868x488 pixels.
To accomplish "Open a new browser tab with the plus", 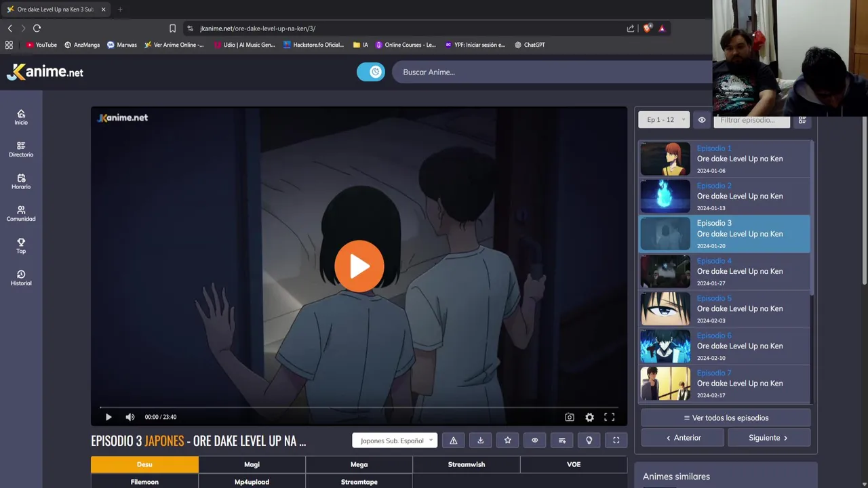I will tap(120, 9).
